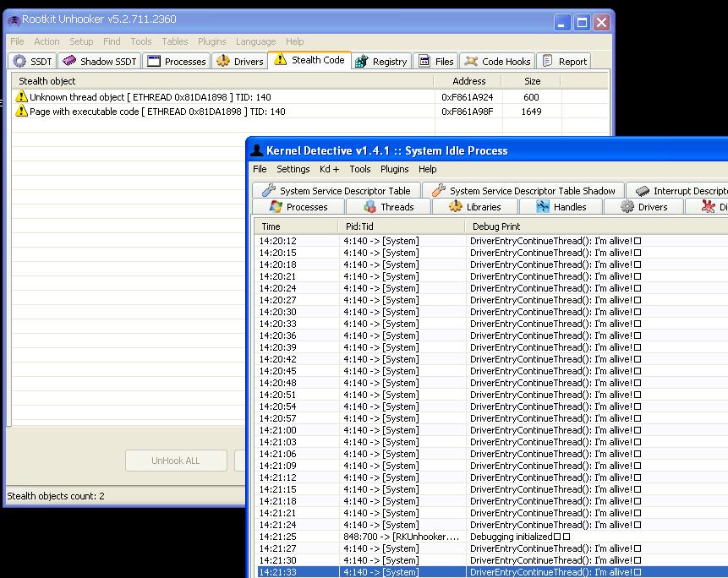Open the Plugins menu in Kernel Detective
Screen dimensions: 728x578
[394, 169]
